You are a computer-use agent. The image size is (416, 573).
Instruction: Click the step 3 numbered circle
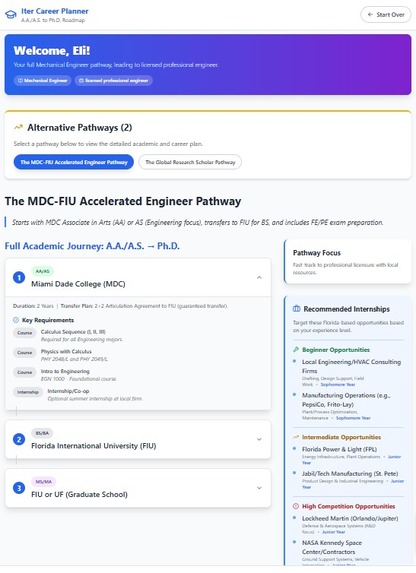pos(19,488)
